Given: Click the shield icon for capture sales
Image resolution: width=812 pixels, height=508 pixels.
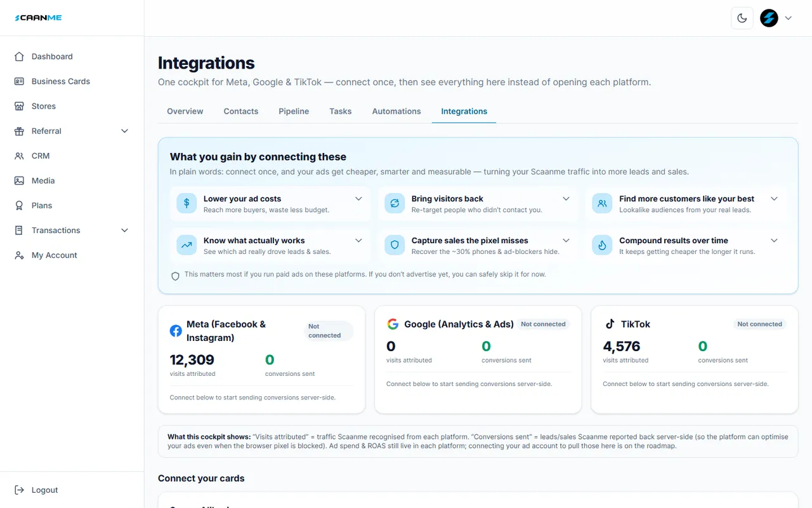Looking at the screenshot, I should pyautogui.click(x=395, y=245).
